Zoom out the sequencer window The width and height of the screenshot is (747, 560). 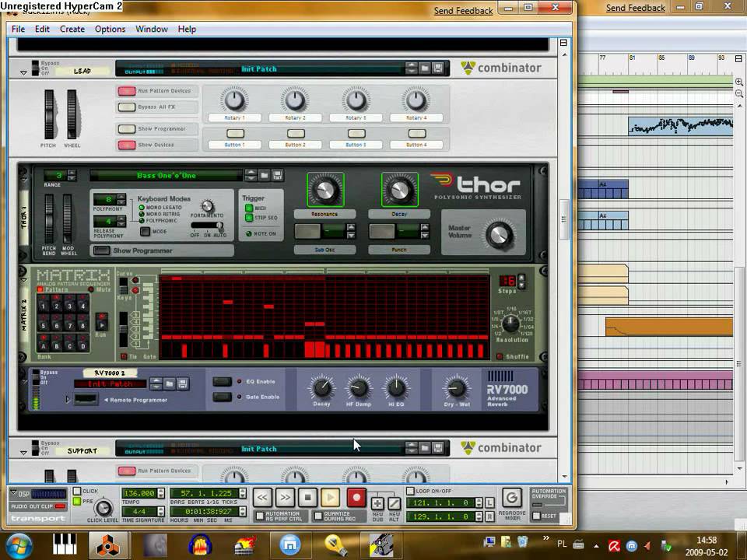[x=739, y=93]
